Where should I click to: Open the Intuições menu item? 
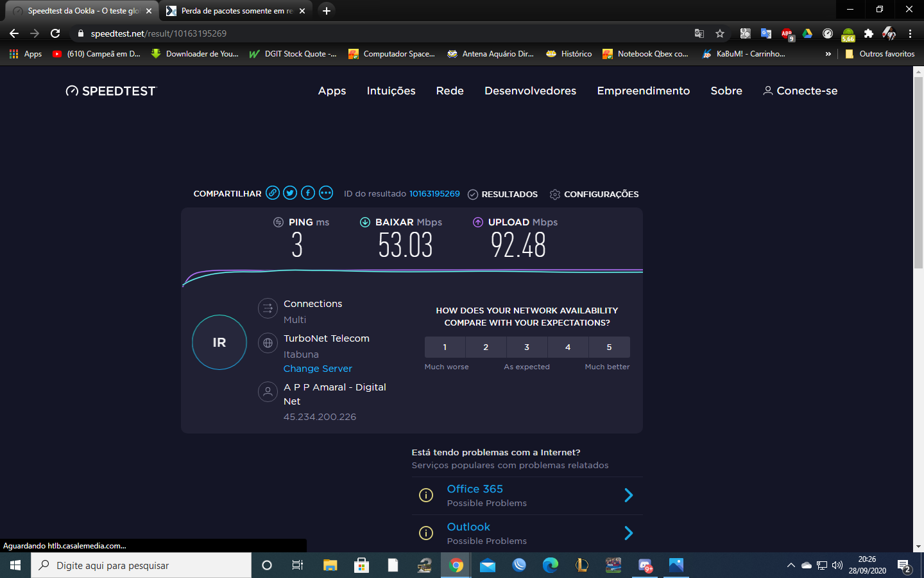pyautogui.click(x=391, y=91)
